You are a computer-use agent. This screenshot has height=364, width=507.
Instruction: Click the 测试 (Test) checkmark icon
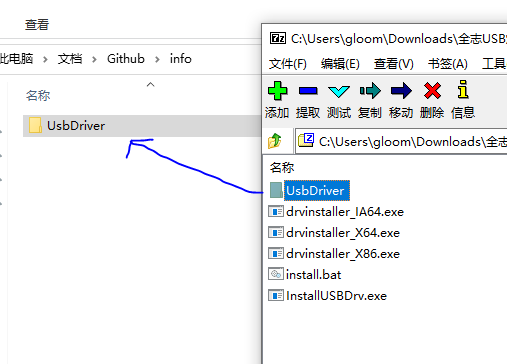tap(339, 91)
